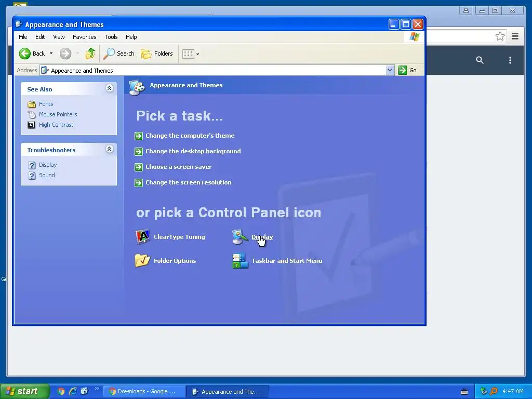Open the three-dot menu in Chrome page

[510, 60]
